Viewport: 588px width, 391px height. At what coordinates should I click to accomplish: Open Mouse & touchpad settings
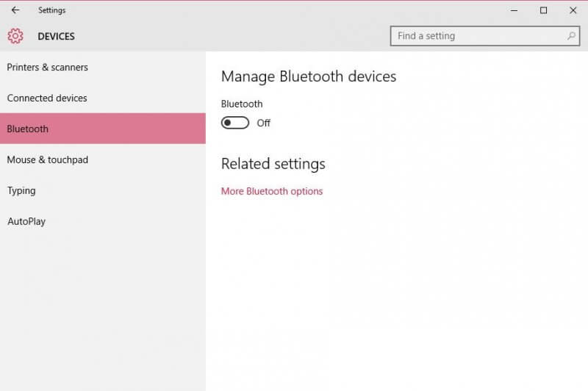point(103,159)
